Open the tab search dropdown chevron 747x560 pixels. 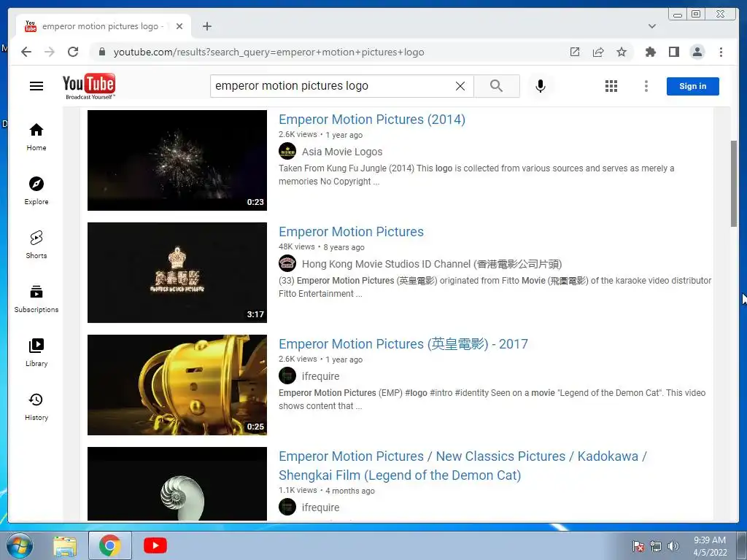coord(651,26)
